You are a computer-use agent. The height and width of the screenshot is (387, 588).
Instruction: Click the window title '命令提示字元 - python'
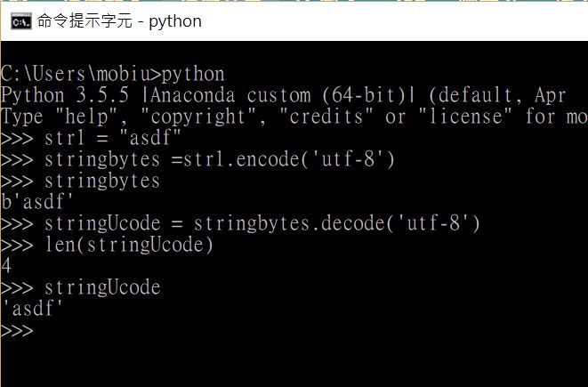(119, 21)
